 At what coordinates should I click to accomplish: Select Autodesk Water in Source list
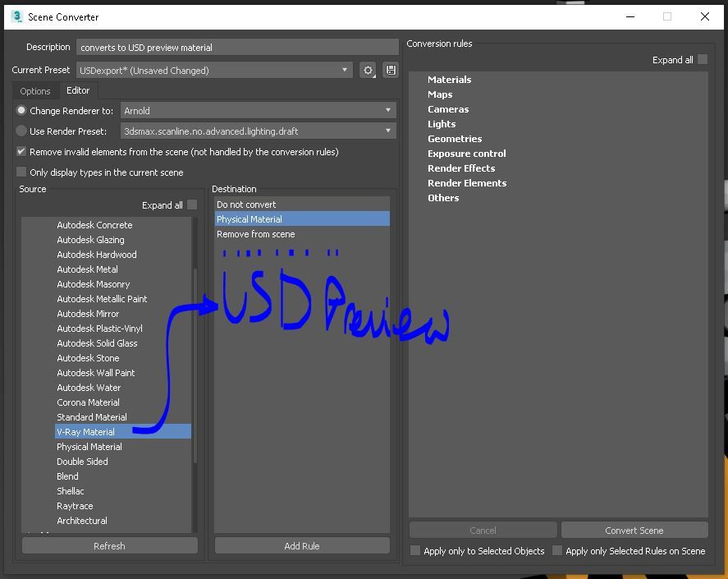click(89, 388)
